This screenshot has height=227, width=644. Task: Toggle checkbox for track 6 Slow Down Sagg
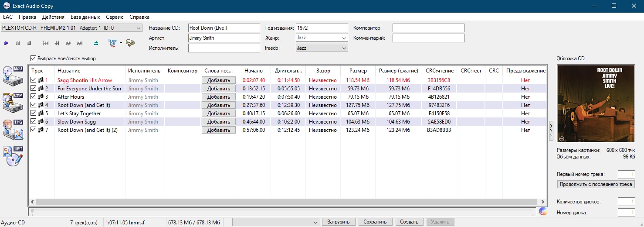click(34, 122)
